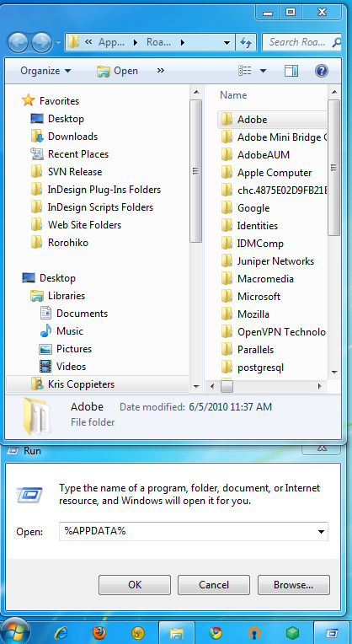352x644 pixels.
Task: Click OK in Run dialog
Action: 135,585
